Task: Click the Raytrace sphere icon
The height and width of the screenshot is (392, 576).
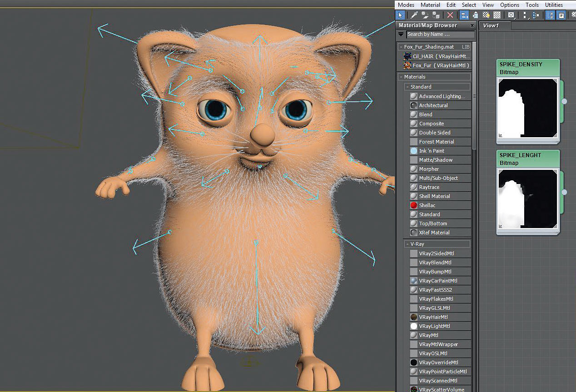Action: click(414, 187)
